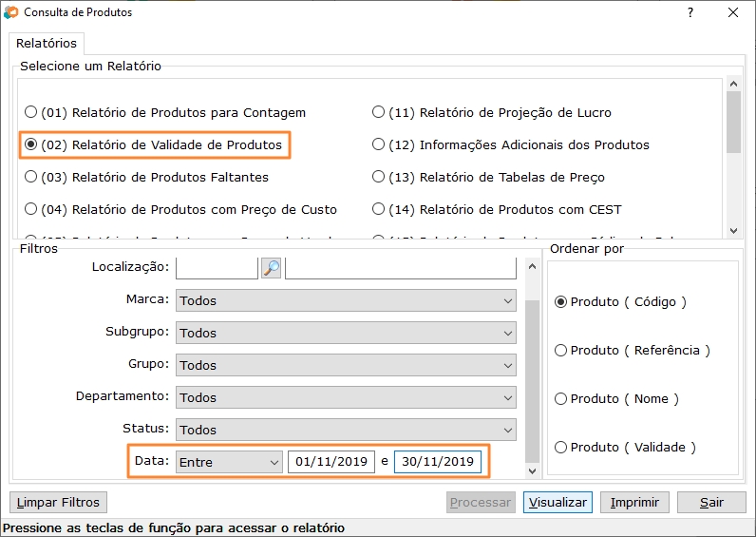
Task: Click the Limpar Filtros button
Action: (58, 502)
